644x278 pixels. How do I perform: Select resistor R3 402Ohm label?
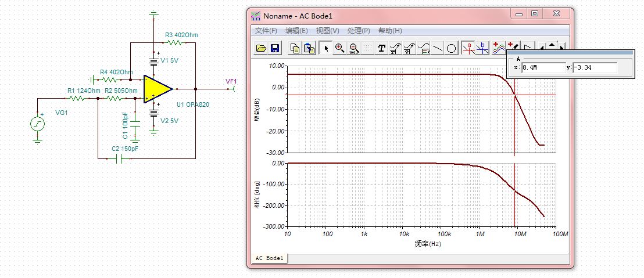[181, 35]
